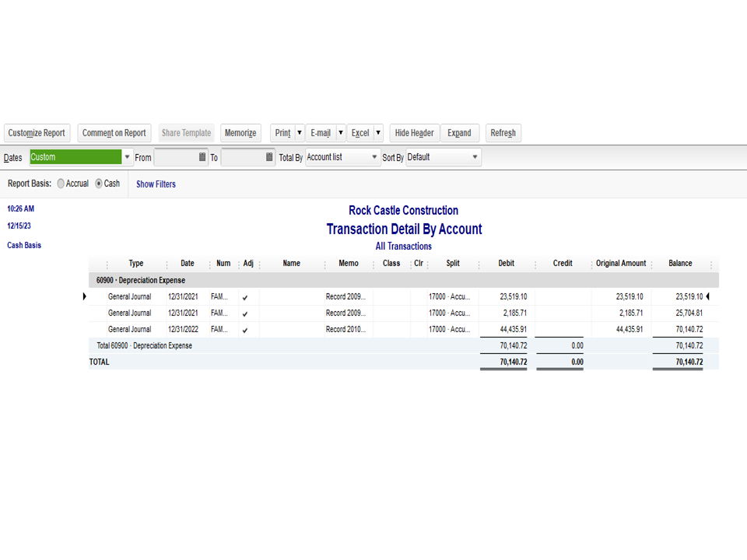Click debit amount 44,435.91
747x560 pixels.
click(513, 330)
